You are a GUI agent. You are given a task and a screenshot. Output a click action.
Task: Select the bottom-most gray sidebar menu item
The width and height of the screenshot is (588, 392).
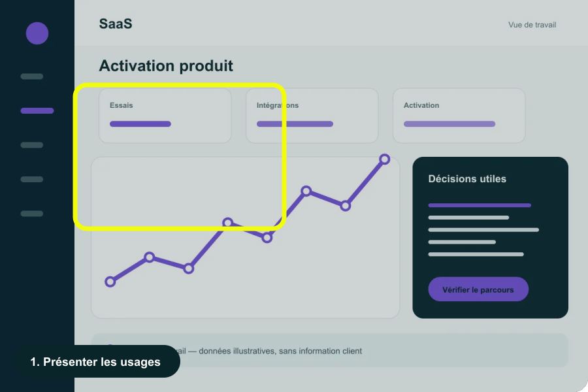pyautogui.click(x=32, y=214)
